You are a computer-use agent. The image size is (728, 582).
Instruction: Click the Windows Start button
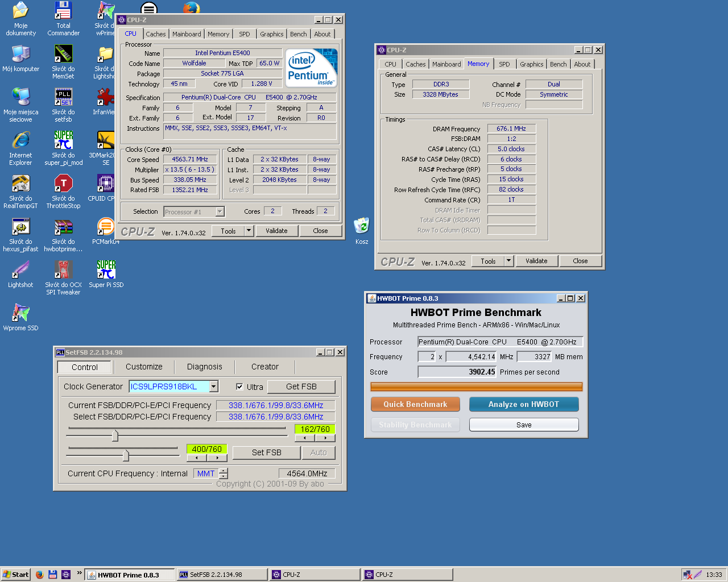pyautogui.click(x=15, y=575)
